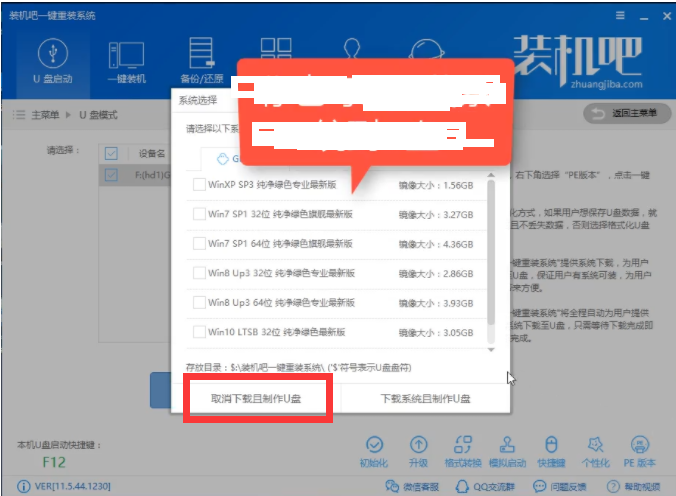Screen dimensions: 676x496
Task: Check the Win10 LTSB 32位 checkbox
Action: pos(199,332)
